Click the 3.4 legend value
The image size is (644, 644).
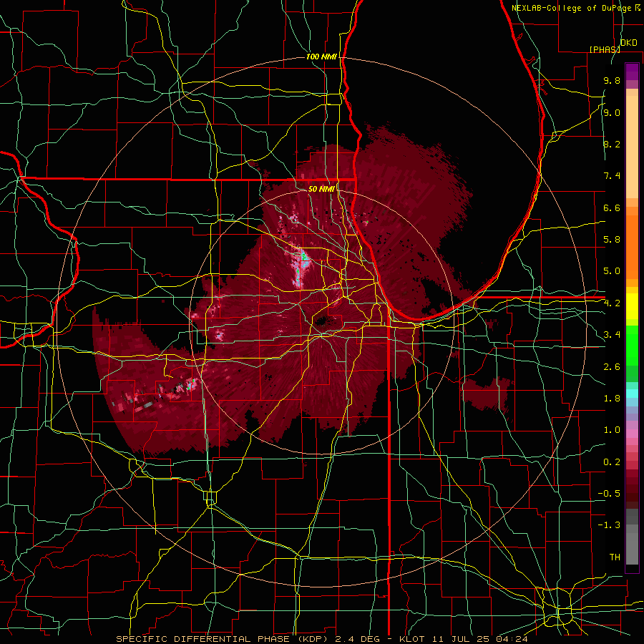click(612, 335)
